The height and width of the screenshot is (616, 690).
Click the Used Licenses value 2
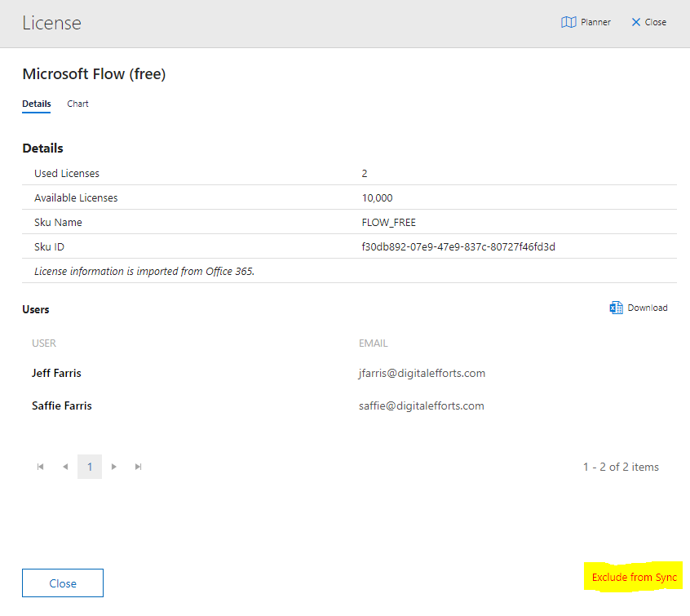coord(365,174)
